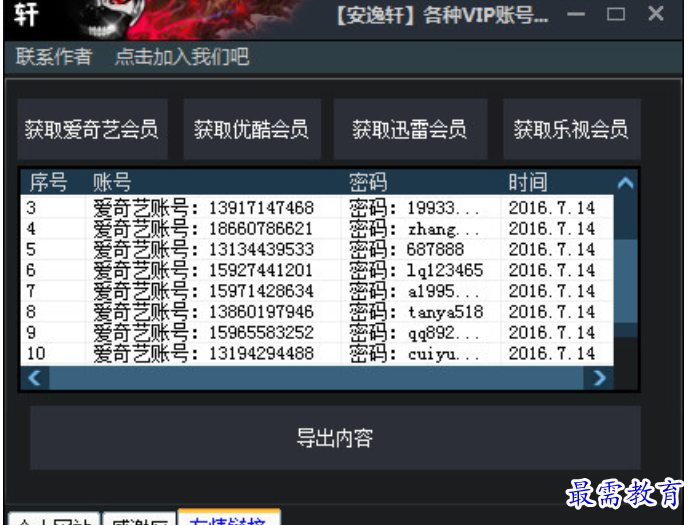Click 获取迅雷会员 button
The width and height of the screenshot is (690, 525).
point(410,129)
